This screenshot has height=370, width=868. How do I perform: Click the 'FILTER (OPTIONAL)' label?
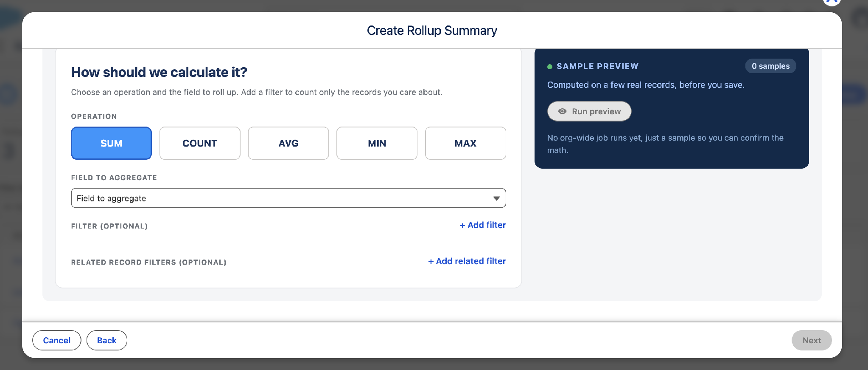pyautogui.click(x=109, y=226)
